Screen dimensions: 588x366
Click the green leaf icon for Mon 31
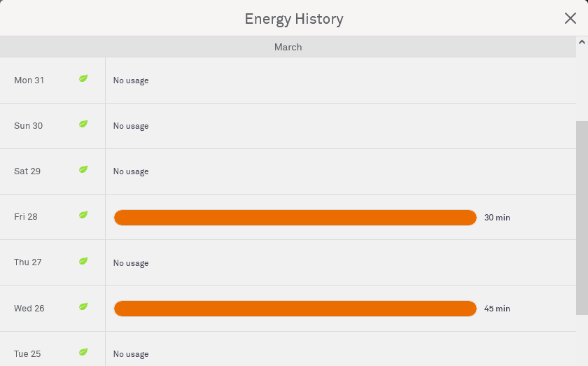(x=83, y=78)
